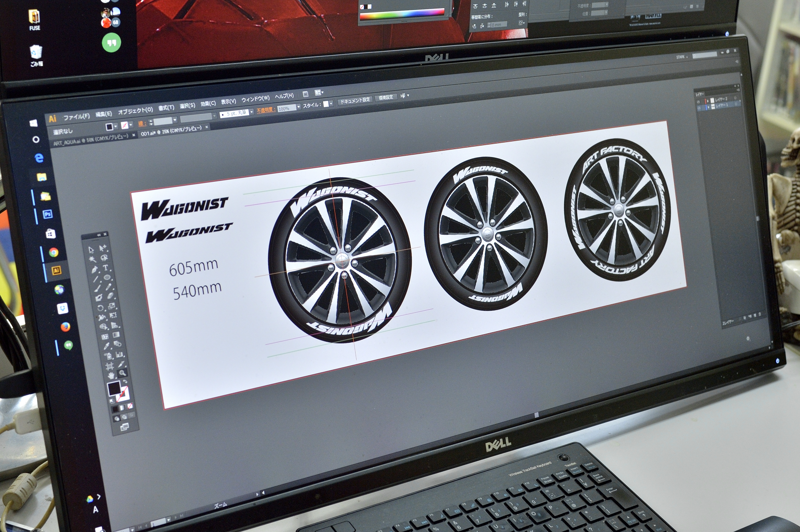The width and height of the screenshot is (800, 532).
Task: Select the Pen tool
Action: click(95, 270)
